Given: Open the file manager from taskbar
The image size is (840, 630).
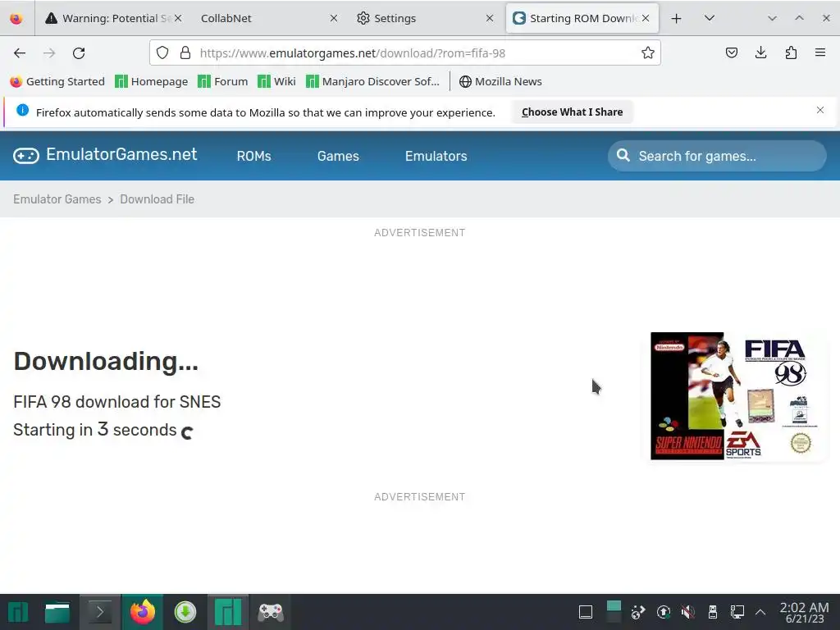Looking at the screenshot, I should (x=57, y=612).
